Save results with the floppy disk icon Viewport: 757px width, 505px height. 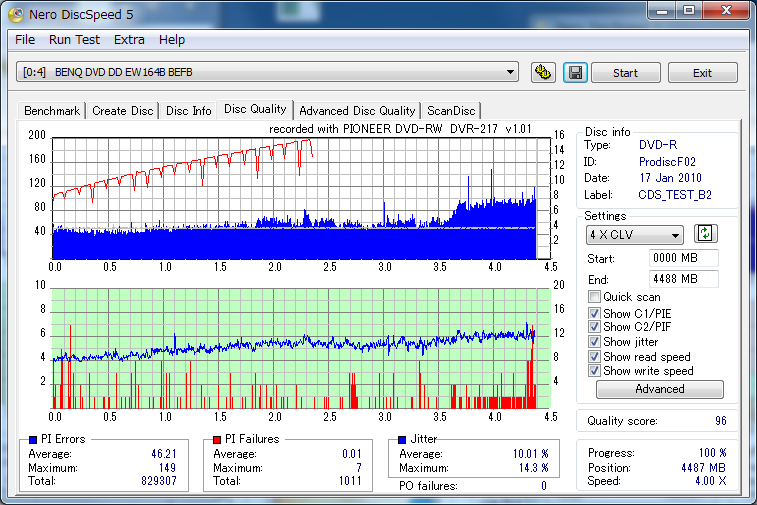575,73
